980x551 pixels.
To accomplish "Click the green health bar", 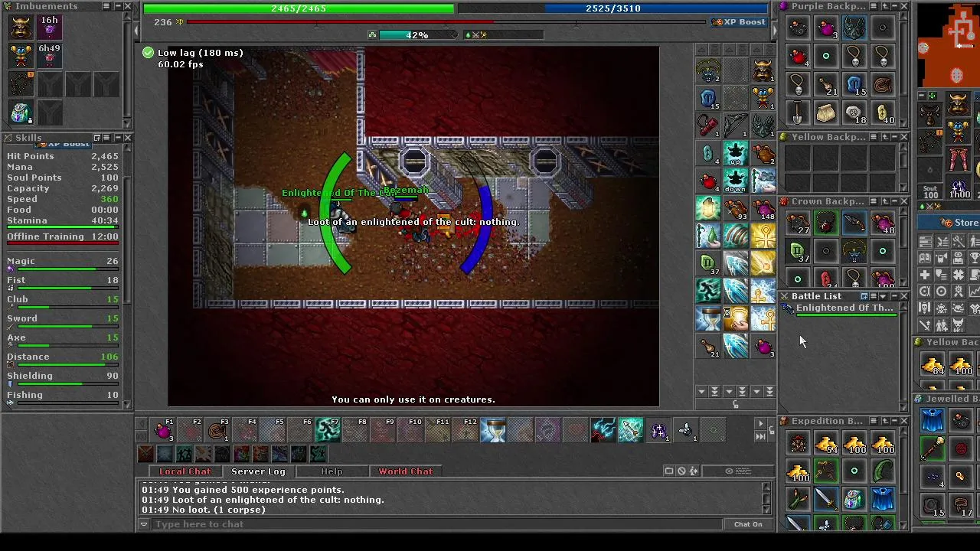I will 299,8.
